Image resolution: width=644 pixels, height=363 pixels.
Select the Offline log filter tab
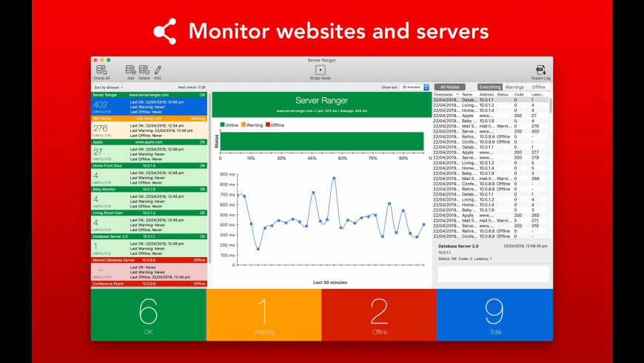(x=538, y=87)
